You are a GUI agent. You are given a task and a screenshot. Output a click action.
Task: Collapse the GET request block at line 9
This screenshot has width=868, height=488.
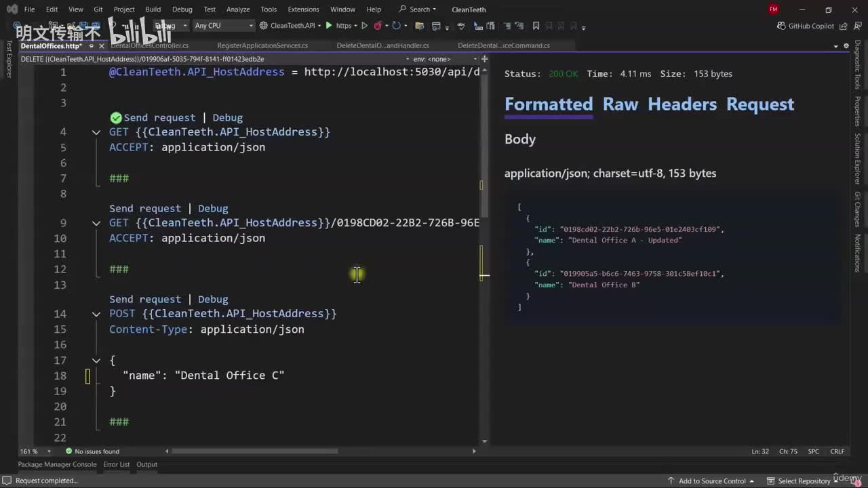(x=96, y=223)
